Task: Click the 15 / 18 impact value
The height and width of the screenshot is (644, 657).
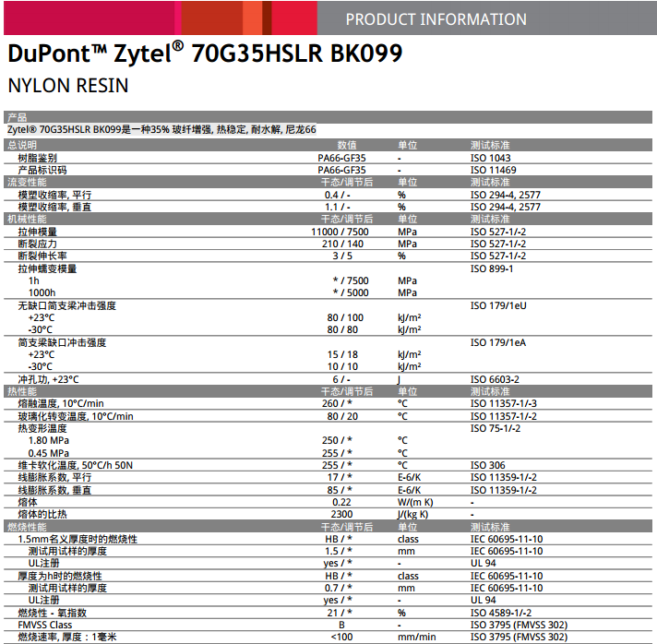Action: [342, 354]
